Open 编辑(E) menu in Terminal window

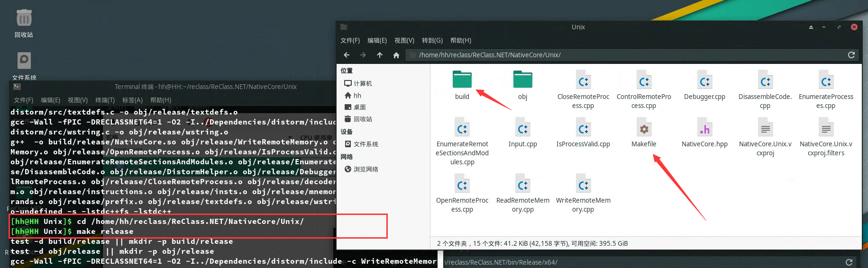pos(50,100)
